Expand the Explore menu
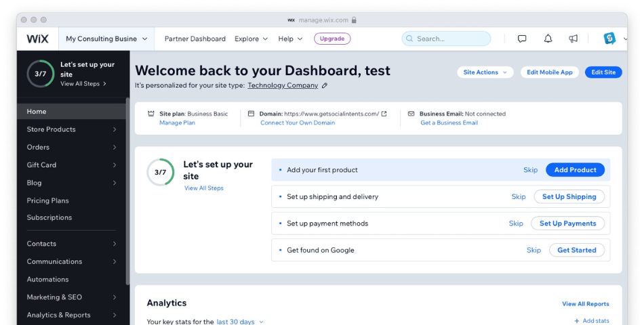Image resolution: width=644 pixels, height=325 pixels. click(x=251, y=39)
